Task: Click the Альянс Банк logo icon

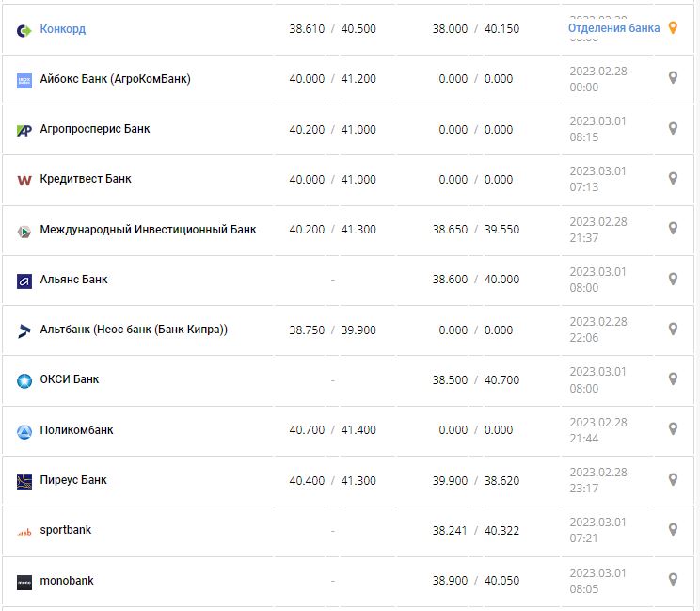Action: (x=24, y=281)
